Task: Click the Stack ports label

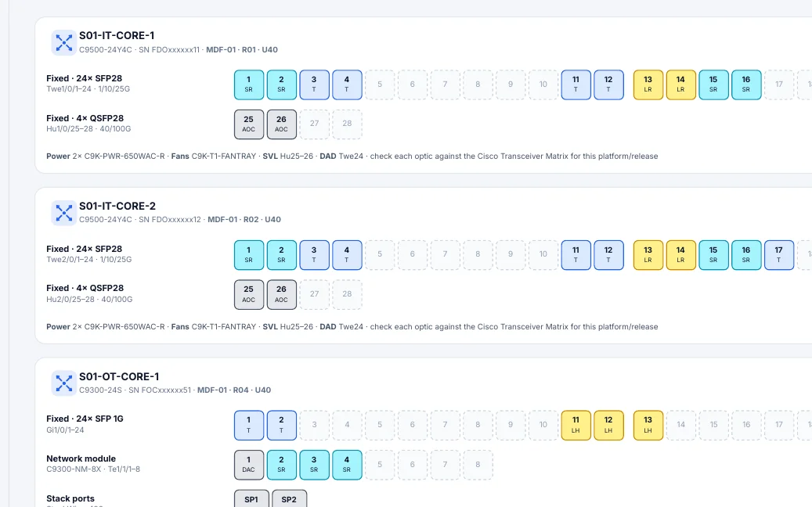Action: tap(70, 498)
